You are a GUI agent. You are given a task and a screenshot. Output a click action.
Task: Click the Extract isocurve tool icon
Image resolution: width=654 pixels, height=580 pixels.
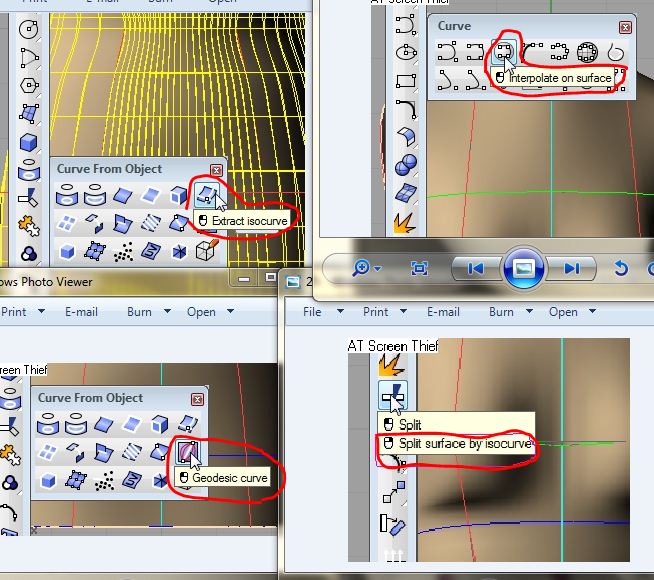click(207, 195)
